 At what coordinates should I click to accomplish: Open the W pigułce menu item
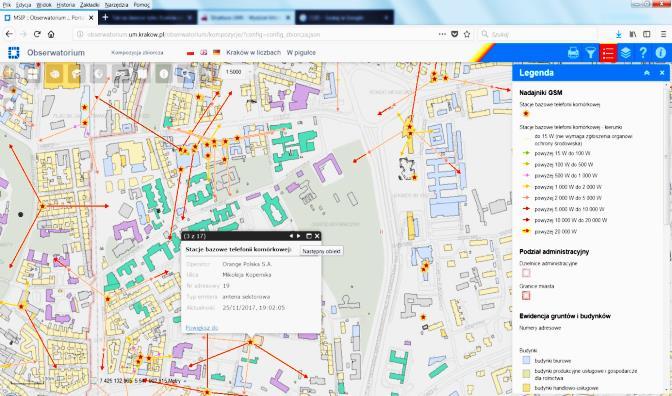(x=301, y=53)
